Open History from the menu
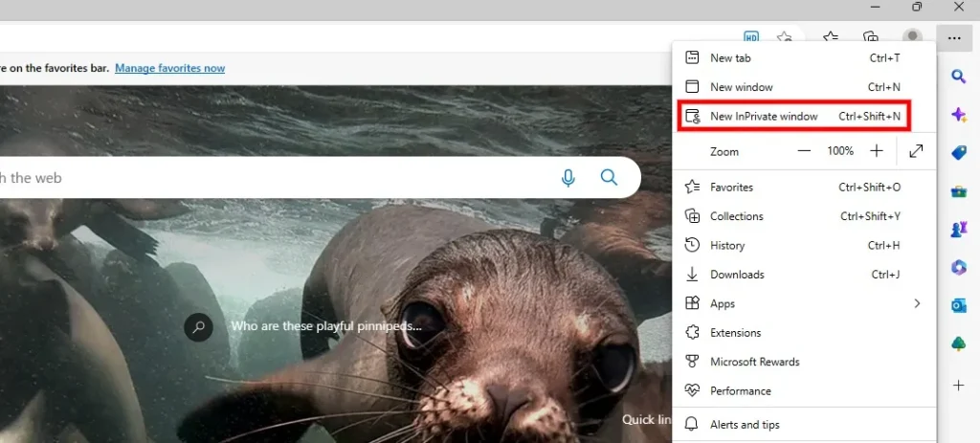The height and width of the screenshot is (443, 980). pyautogui.click(x=804, y=246)
